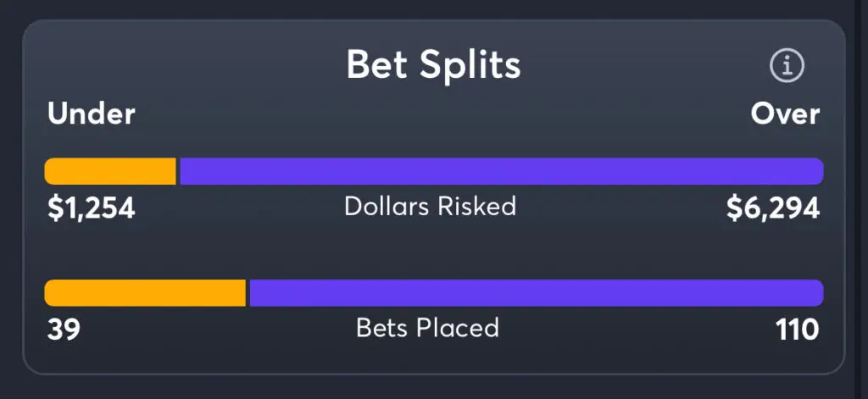Click the $6,294 Over dollar amount
The width and height of the screenshot is (868, 399).
click(773, 208)
